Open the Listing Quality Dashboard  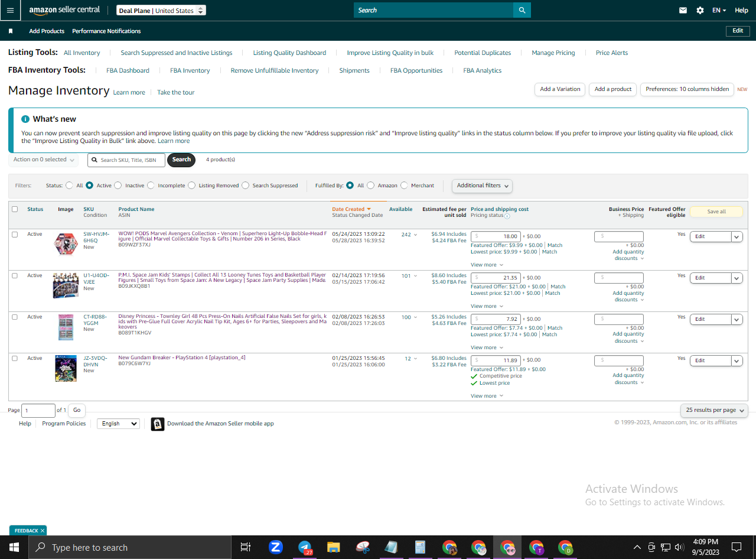(289, 53)
